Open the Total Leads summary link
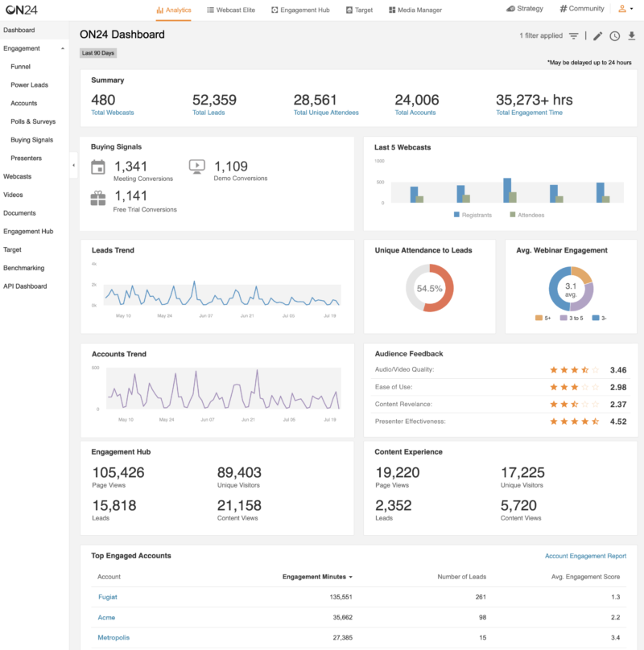This screenshot has height=650, width=644. (208, 113)
